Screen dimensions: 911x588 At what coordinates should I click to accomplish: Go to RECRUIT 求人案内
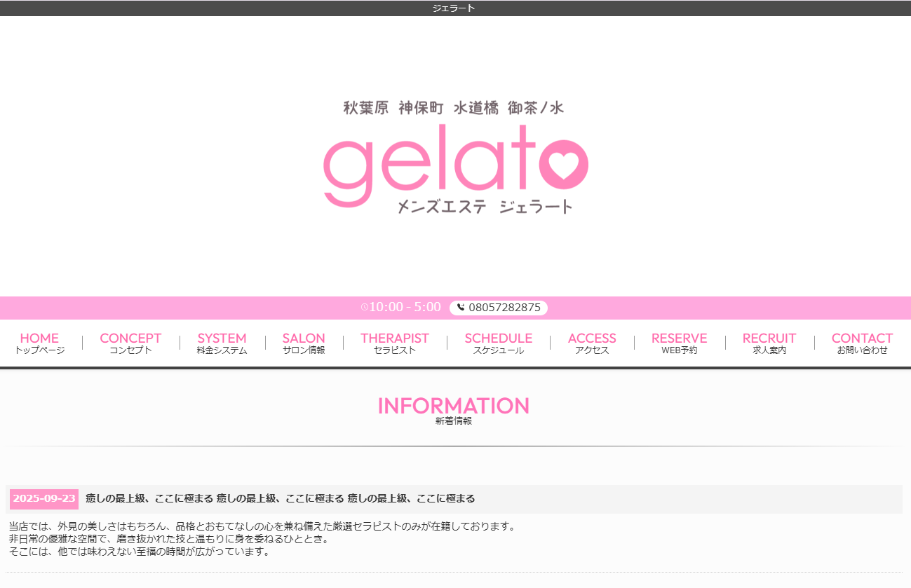tap(769, 343)
